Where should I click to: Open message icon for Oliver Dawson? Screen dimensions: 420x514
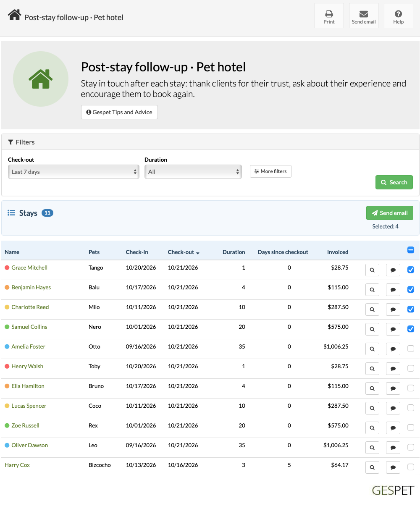click(x=393, y=448)
